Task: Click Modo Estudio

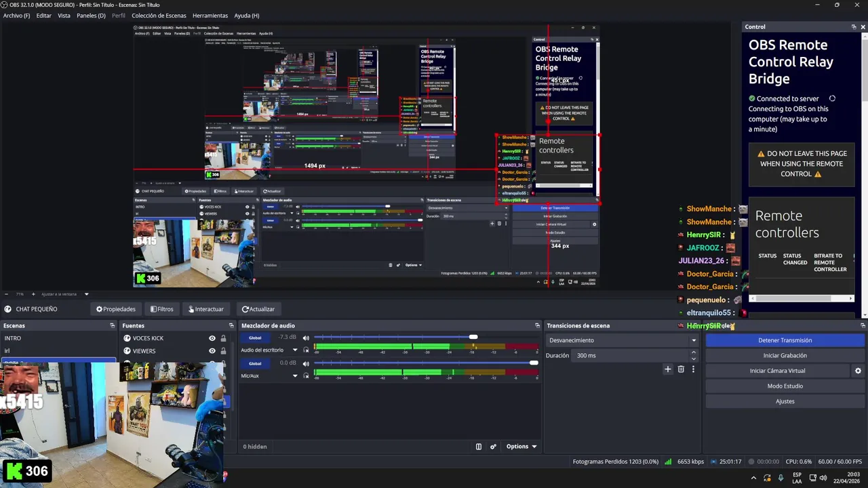Action: click(785, 386)
